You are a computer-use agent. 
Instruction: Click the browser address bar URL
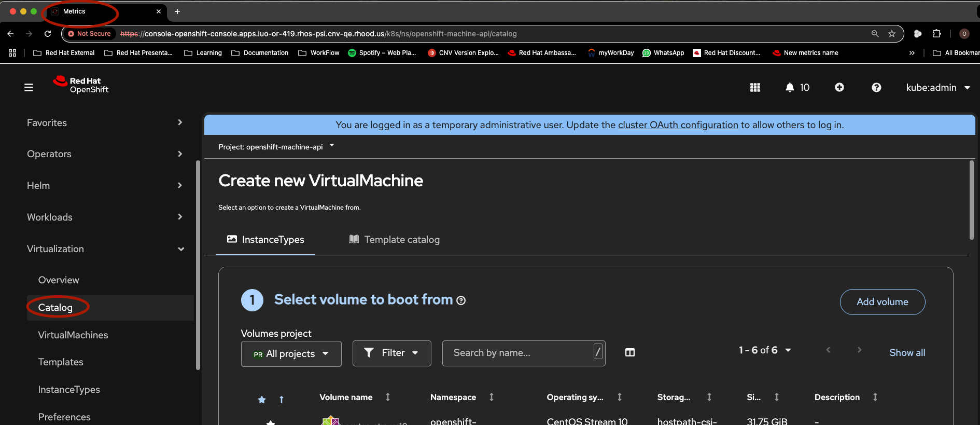pyautogui.click(x=318, y=34)
